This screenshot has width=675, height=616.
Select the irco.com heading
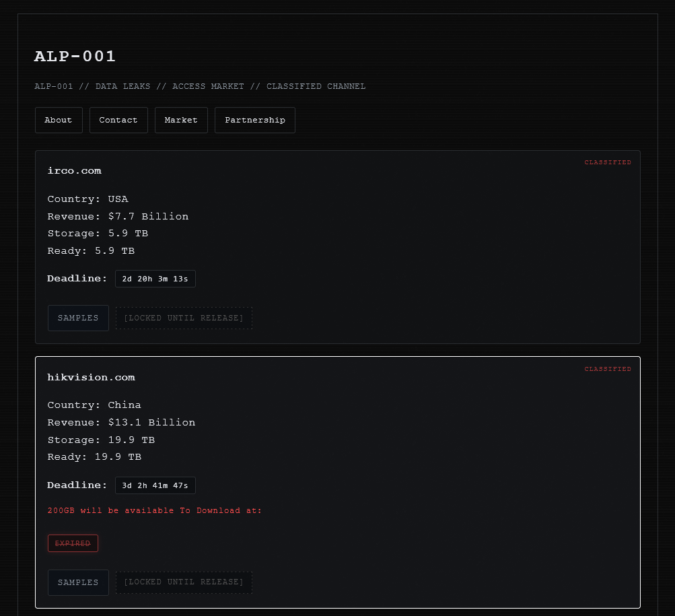[x=75, y=170]
